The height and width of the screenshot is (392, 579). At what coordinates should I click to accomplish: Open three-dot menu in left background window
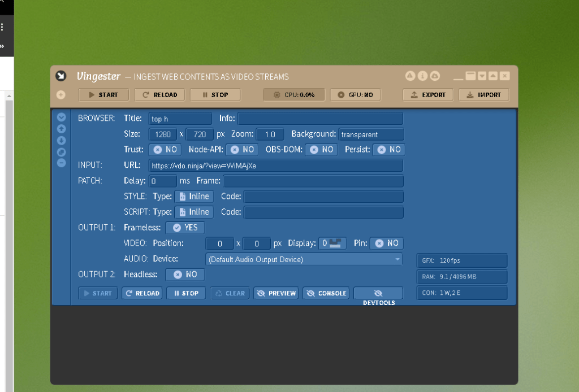click(2, 27)
